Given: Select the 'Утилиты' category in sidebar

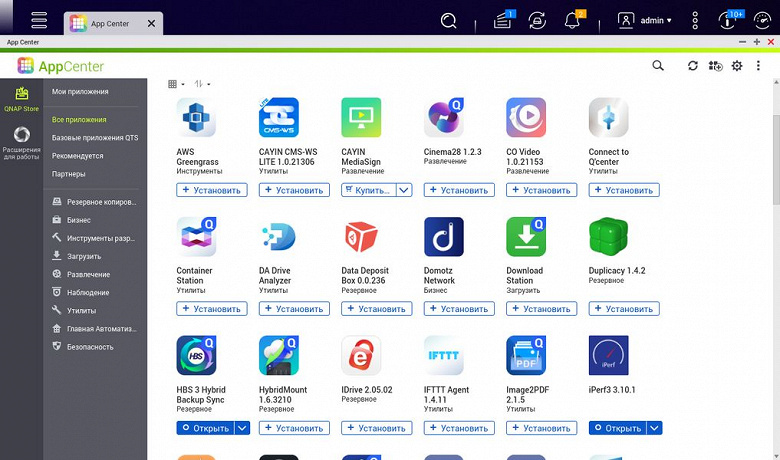Looking at the screenshot, I should point(81,310).
